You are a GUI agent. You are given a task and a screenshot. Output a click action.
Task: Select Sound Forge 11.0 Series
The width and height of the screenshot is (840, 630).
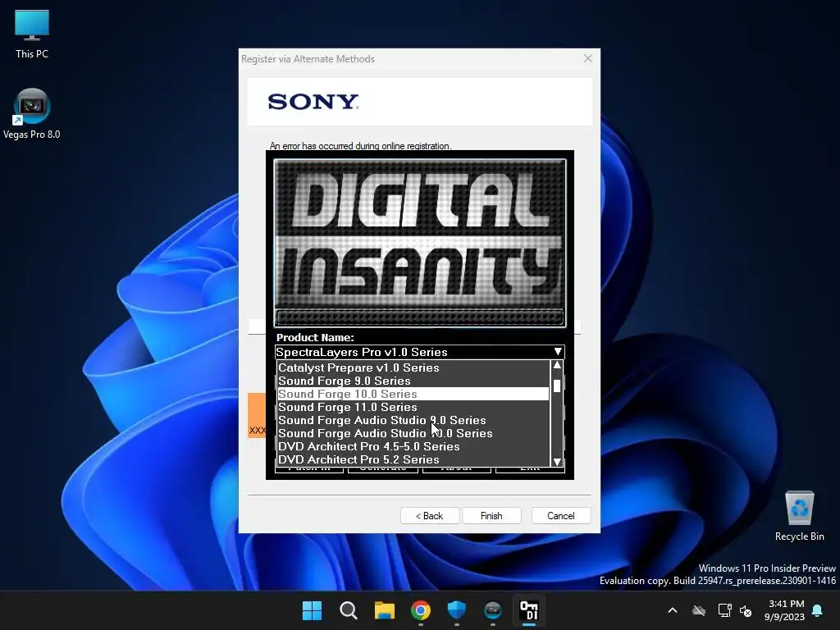[413, 407]
